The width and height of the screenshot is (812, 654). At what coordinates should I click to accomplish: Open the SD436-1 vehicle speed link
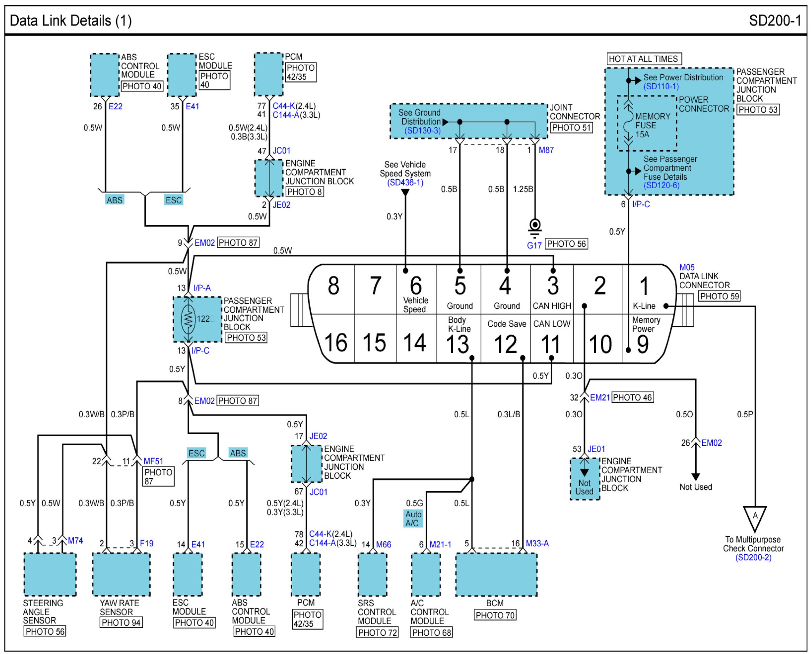point(405,183)
